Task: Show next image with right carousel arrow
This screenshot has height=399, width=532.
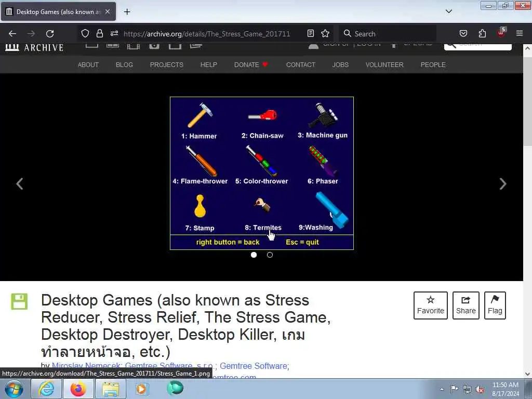Action: click(503, 183)
